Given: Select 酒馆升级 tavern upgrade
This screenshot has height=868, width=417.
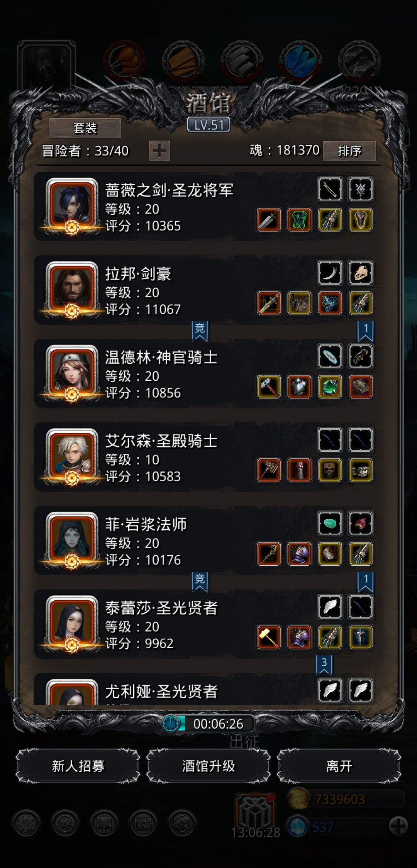Looking at the screenshot, I should [208, 766].
